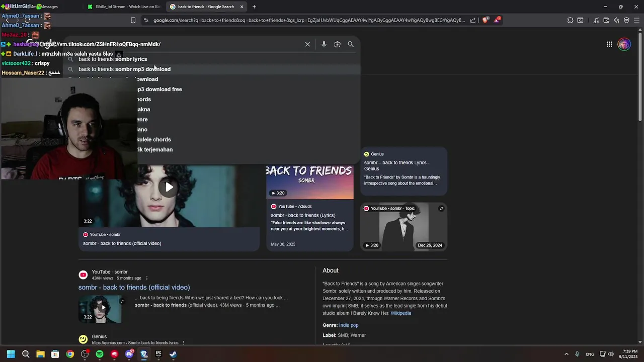Open Google Lens image search
Image resolution: width=644 pixels, height=362 pixels.
(x=337, y=44)
